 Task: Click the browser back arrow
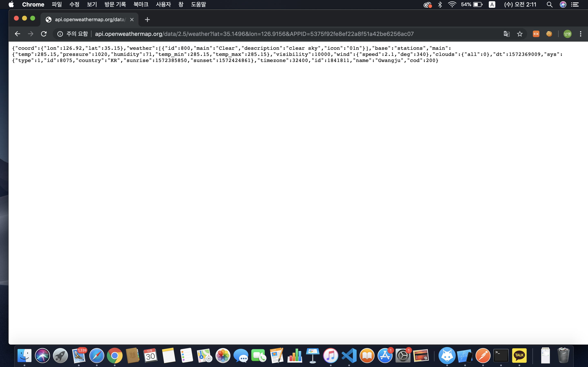[17, 34]
